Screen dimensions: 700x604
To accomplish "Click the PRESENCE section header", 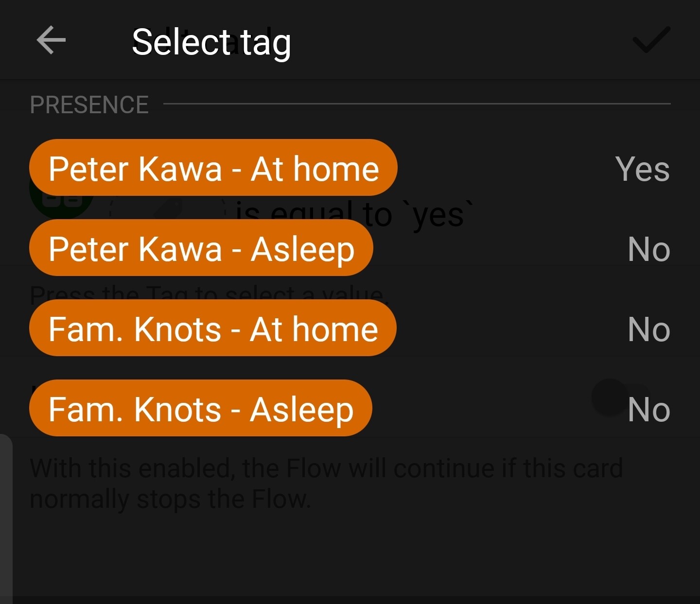I will click(89, 104).
